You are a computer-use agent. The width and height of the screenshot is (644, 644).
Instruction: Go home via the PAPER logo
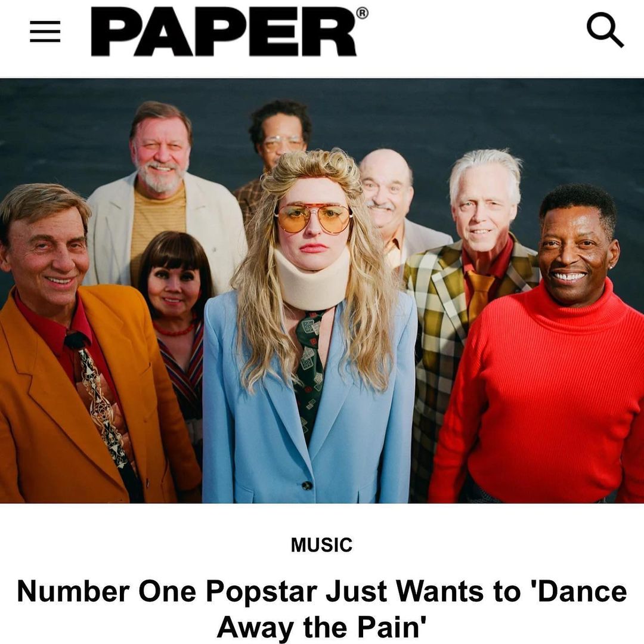[x=224, y=32]
